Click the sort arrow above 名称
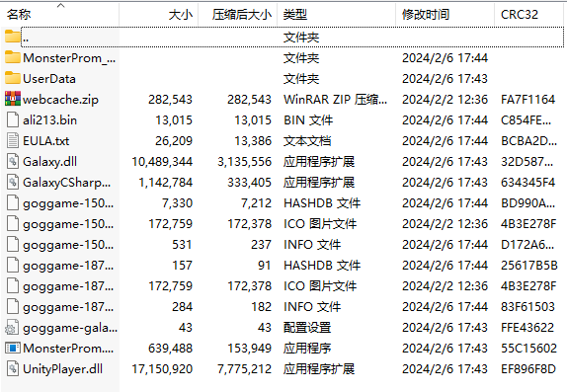Image resolution: width=567 pixels, height=392 pixels. (x=61, y=5)
